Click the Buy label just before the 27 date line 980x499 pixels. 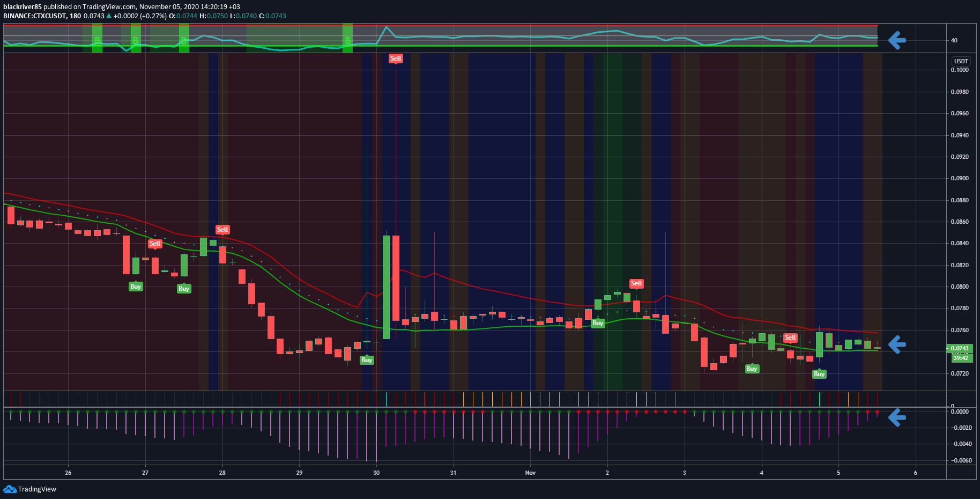[136, 287]
